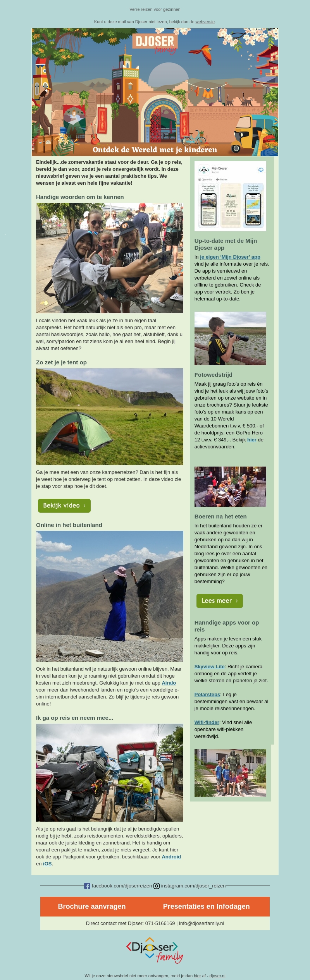Screen dimensions: 310x980
Task: Open the 'Mijn Djoser' app link
Action: tap(230, 257)
